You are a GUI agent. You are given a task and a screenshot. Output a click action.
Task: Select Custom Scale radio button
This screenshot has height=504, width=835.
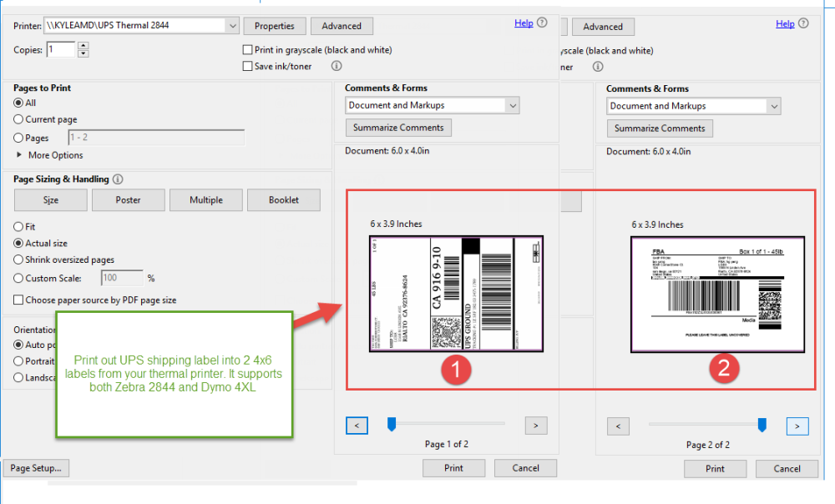tap(18, 278)
